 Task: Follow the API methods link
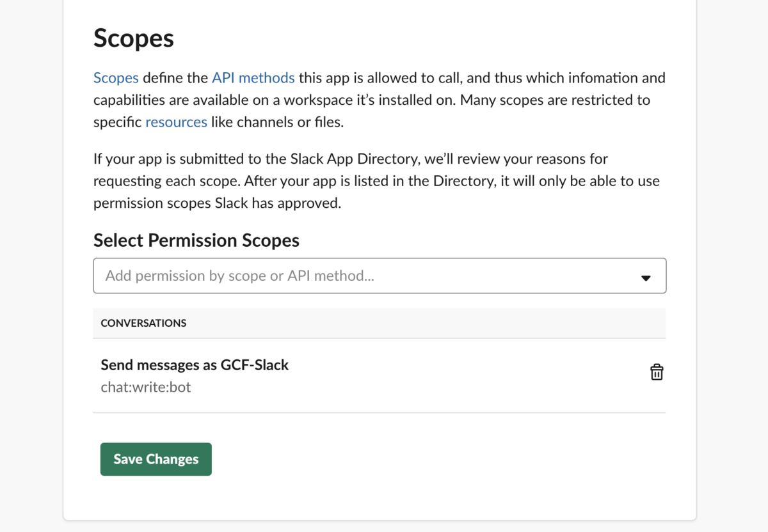(x=253, y=78)
